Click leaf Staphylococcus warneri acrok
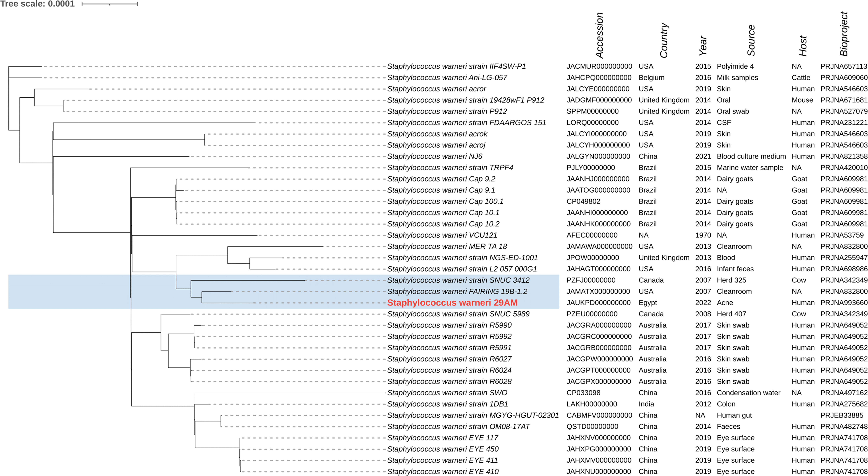 [x=437, y=134]
